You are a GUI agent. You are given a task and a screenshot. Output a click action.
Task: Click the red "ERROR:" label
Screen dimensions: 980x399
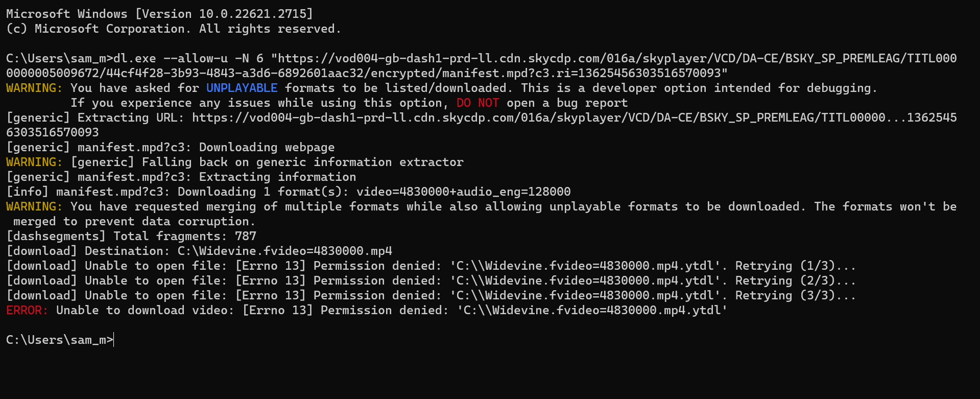click(x=27, y=311)
